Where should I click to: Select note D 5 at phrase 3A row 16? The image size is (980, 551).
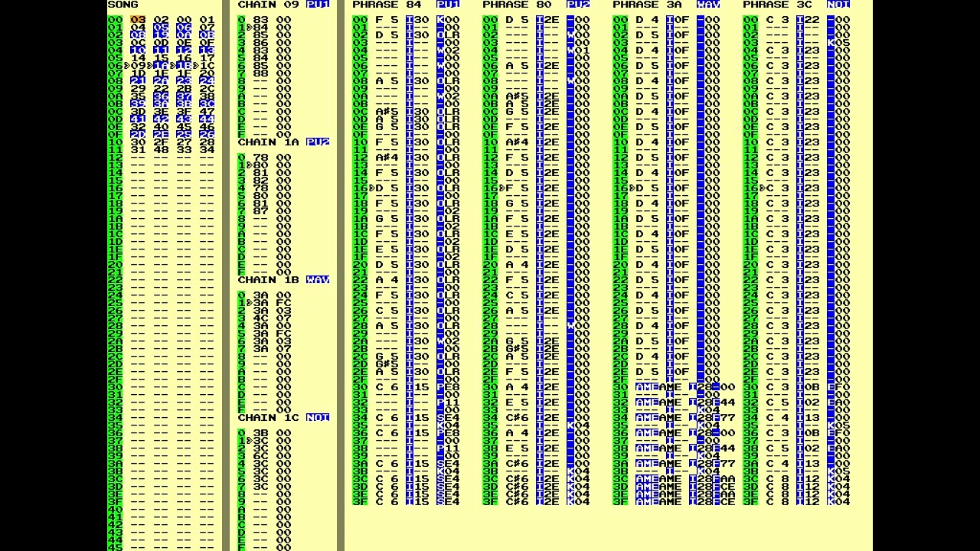[647, 188]
